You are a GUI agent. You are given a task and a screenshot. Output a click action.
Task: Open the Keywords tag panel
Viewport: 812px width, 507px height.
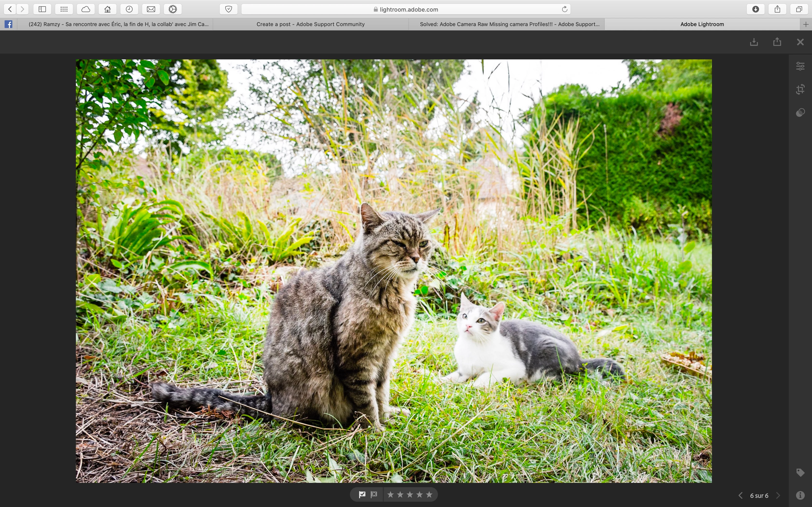(x=800, y=472)
